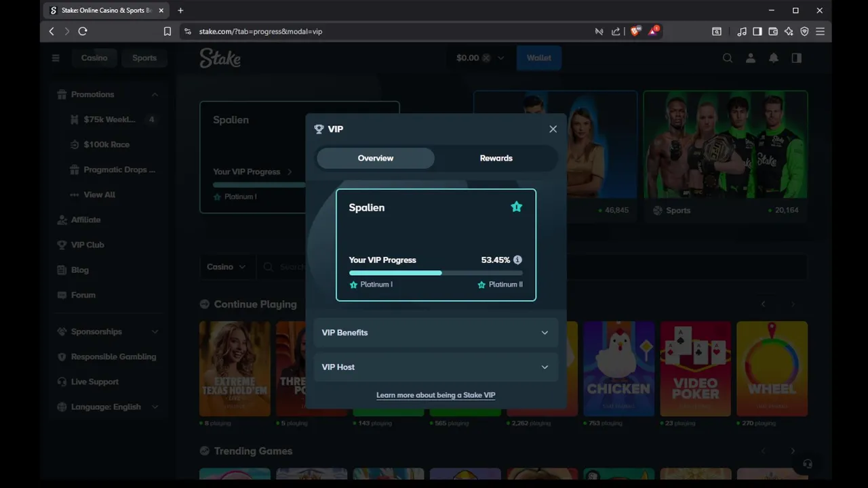
Task: Collapse the Promotions sidebar group
Action: [155, 94]
